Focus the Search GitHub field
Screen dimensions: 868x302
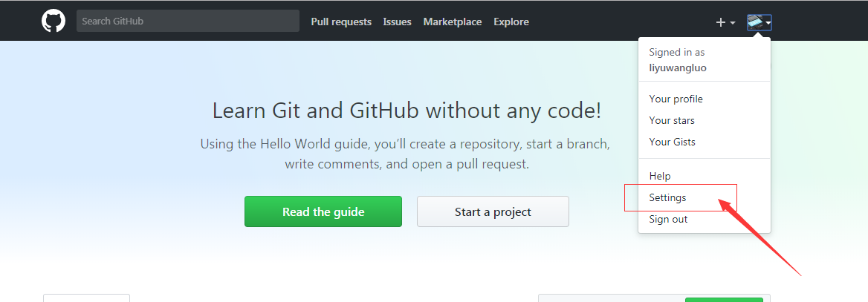tap(188, 21)
